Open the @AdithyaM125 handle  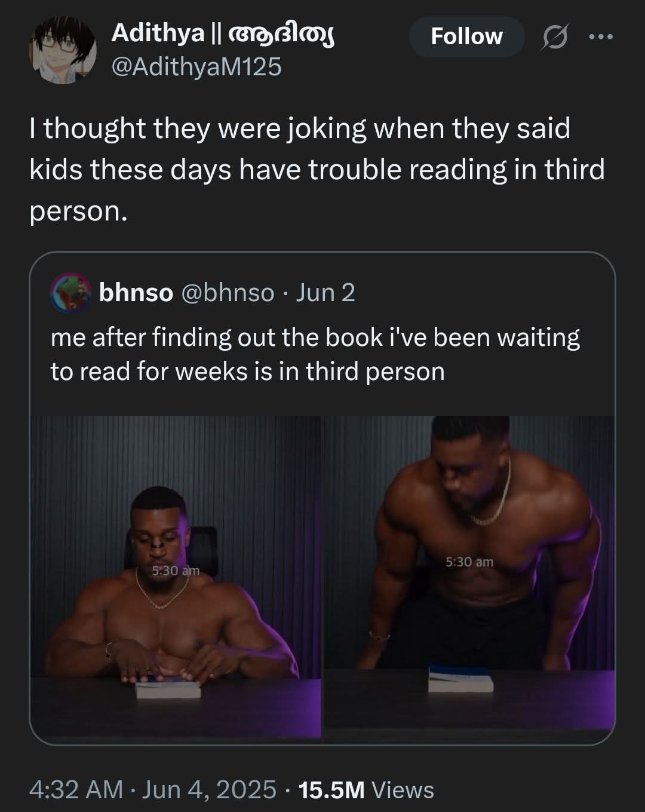pyautogui.click(x=196, y=67)
